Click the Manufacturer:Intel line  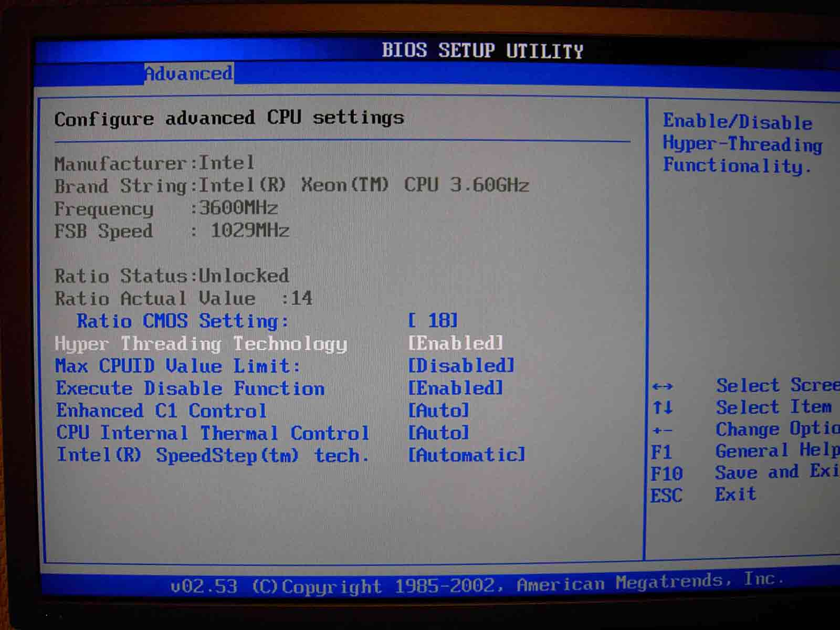pos(154,163)
